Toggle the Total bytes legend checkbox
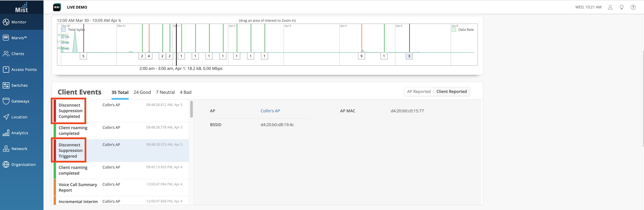 64,29
